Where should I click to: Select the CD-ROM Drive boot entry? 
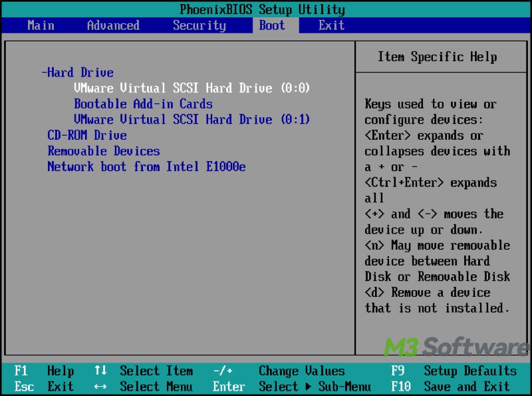click(86, 135)
